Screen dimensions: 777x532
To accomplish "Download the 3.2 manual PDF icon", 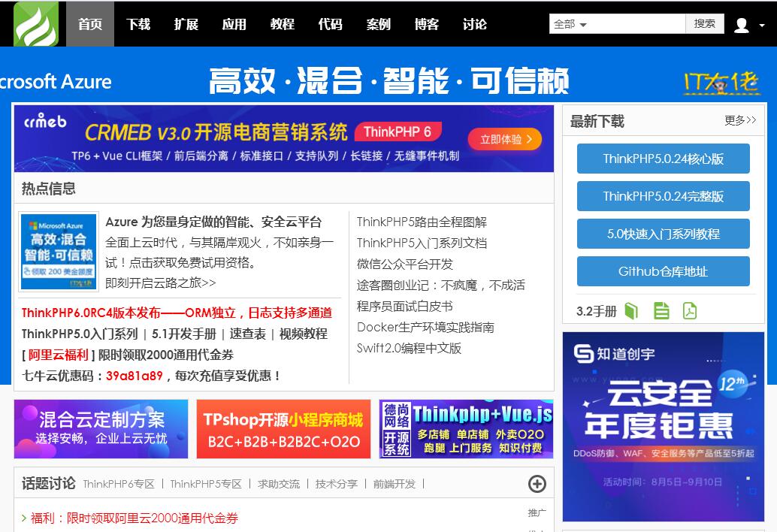I will pos(690,310).
